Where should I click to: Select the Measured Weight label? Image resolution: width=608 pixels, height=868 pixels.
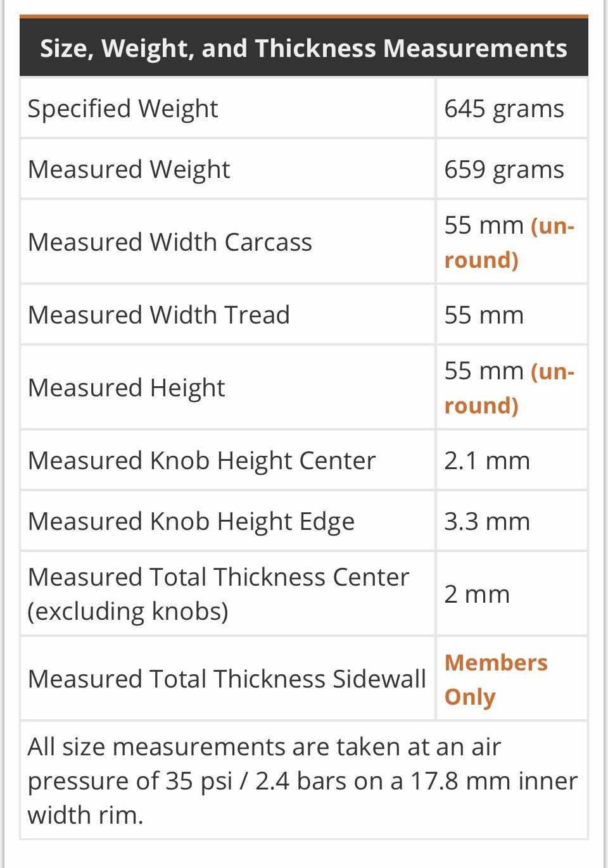129,169
